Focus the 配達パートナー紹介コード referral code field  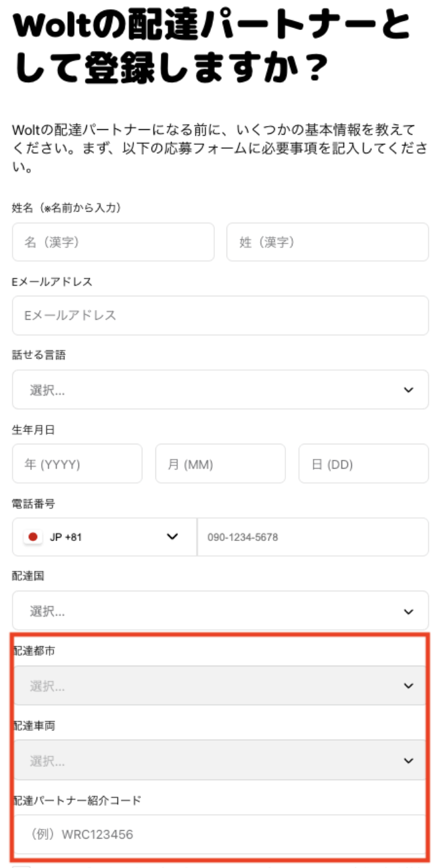220,834
